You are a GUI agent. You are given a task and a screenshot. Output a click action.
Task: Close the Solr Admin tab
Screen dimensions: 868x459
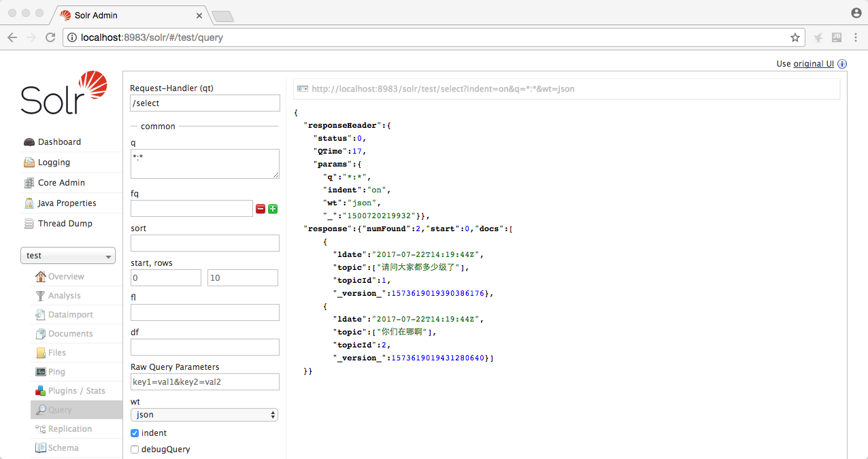pyautogui.click(x=199, y=16)
